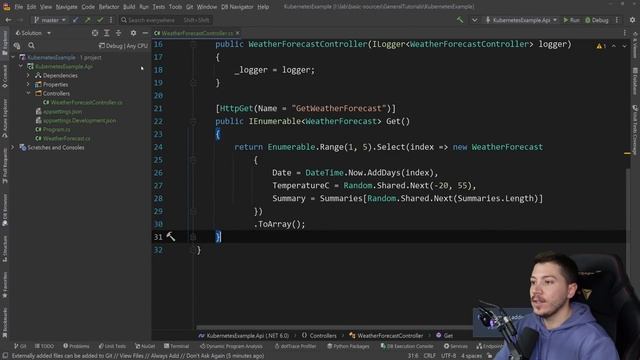Click the Run button
This screenshot has width=640, height=360.
click(x=571, y=20)
